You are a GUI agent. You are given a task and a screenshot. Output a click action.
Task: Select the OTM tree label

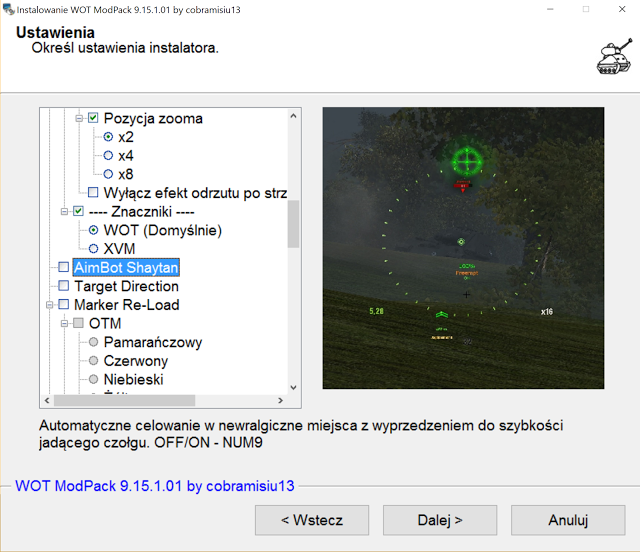[x=105, y=323]
